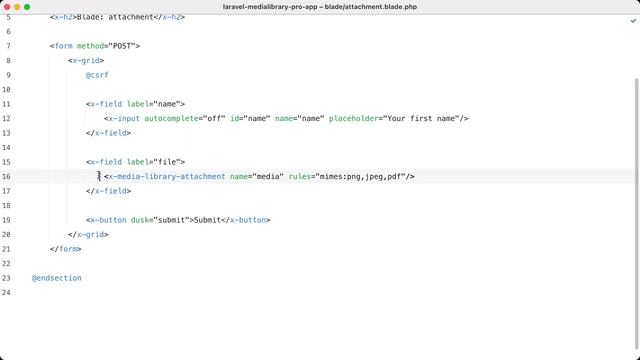Click x-field tag with label "file"
The width and height of the screenshot is (640, 360).
[x=136, y=162]
